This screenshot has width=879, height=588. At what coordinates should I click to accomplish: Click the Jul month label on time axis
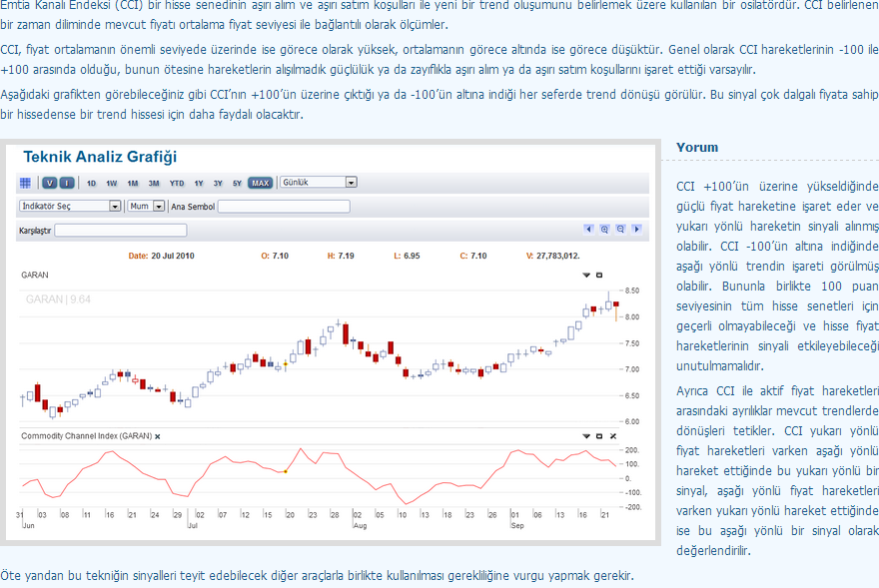pyautogui.click(x=193, y=526)
